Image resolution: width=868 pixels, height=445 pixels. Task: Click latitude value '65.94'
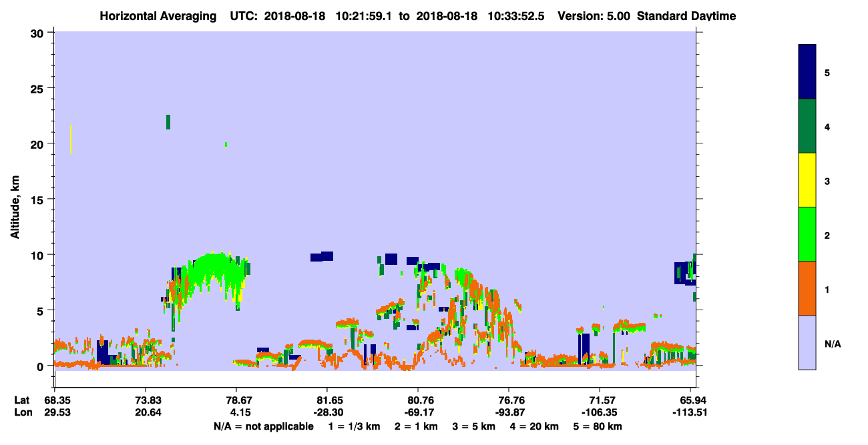(x=694, y=400)
